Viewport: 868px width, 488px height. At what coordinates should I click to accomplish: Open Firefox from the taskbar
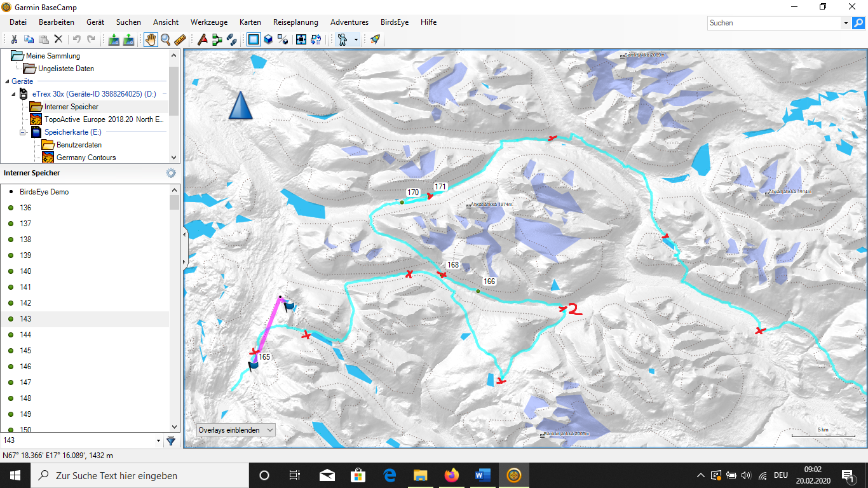click(451, 475)
